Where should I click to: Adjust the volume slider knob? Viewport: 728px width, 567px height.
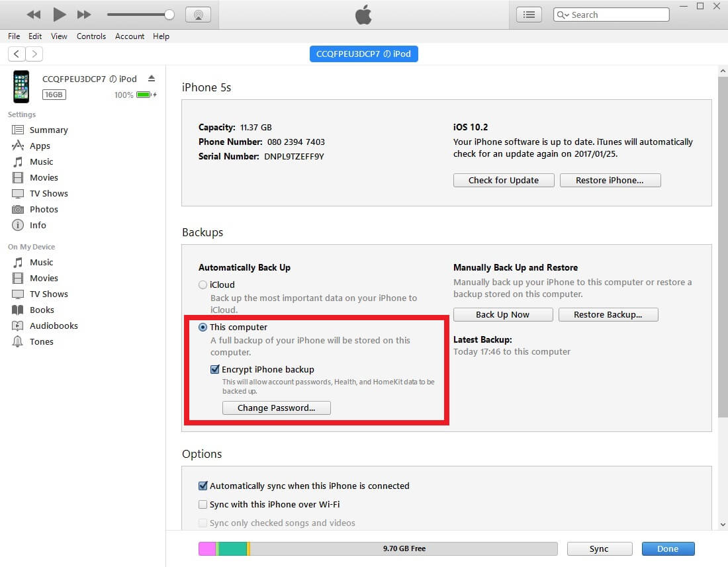pos(169,15)
